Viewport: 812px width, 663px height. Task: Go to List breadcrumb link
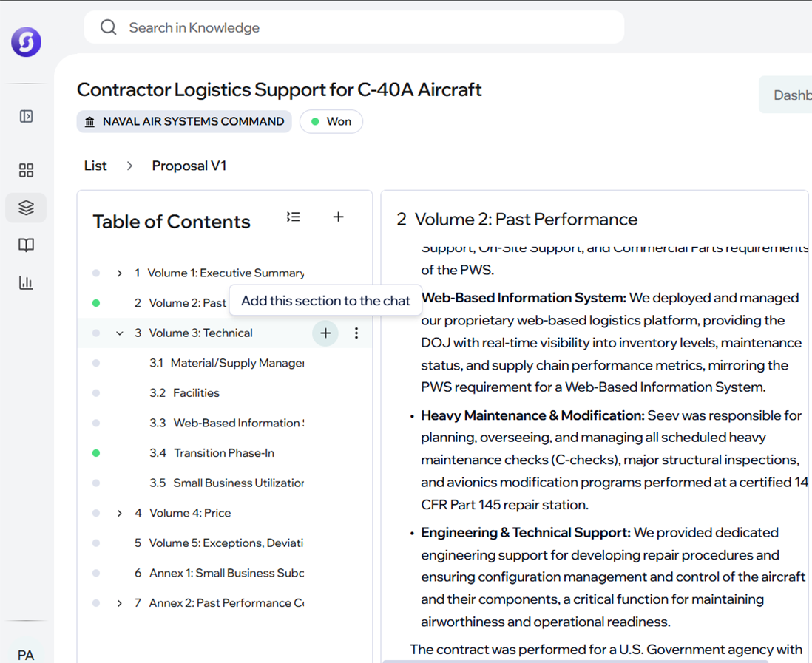pyautogui.click(x=95, y=166)
